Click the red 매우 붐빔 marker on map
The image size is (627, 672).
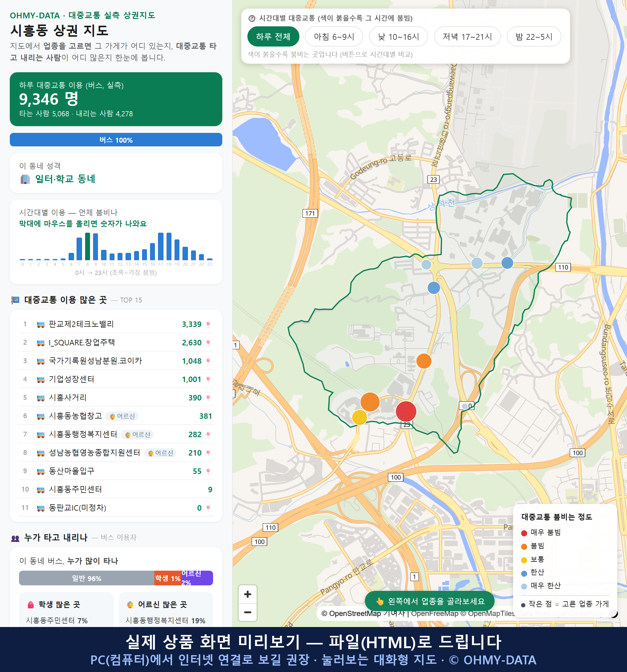[x=406, y=411]
